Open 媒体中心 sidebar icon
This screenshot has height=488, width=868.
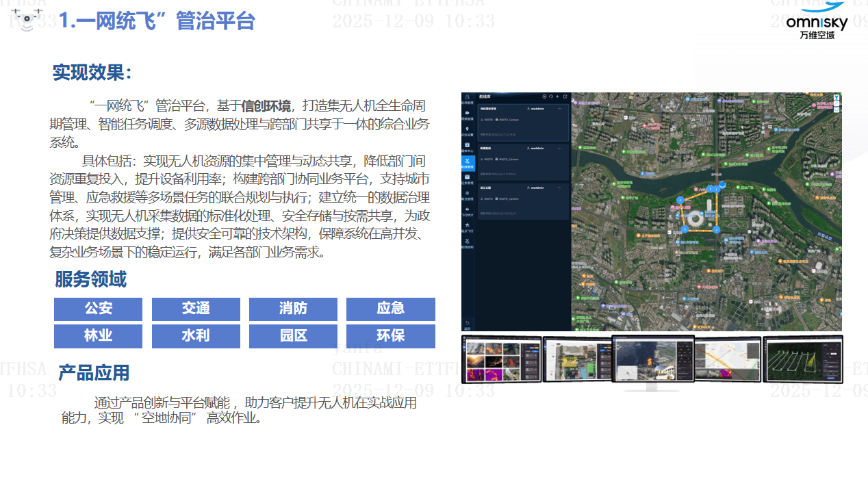pos(468,147)
